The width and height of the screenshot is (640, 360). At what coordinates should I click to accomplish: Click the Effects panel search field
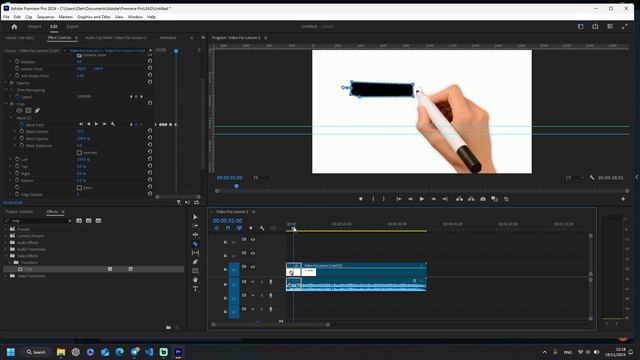[39, 221]
